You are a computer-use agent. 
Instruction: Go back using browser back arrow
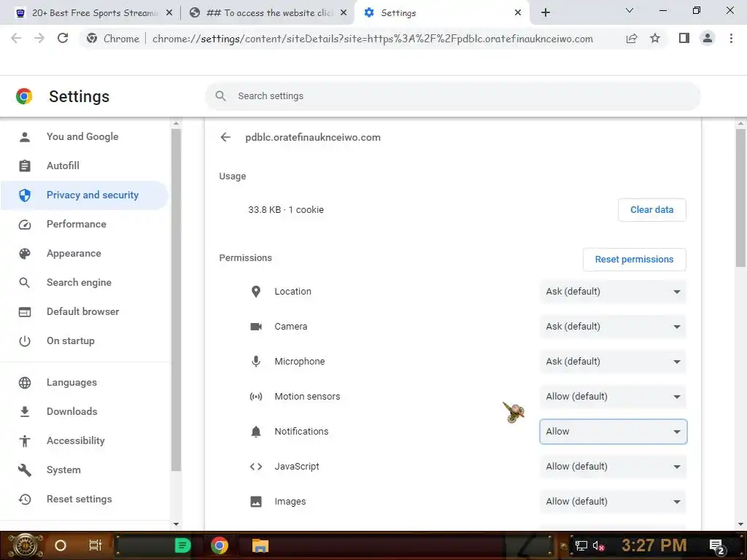point(16,39)
